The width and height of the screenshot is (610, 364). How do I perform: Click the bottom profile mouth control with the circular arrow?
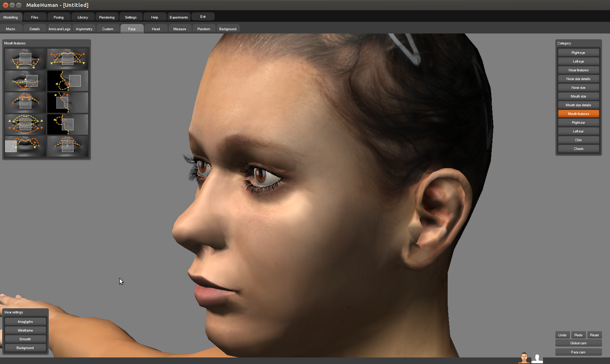[x=67, y=124]
